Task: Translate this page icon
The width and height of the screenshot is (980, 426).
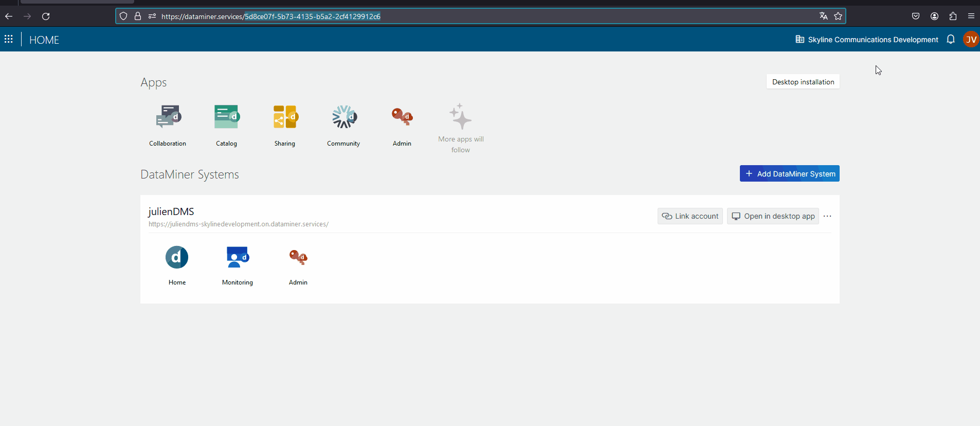Action: pos(824,16)
